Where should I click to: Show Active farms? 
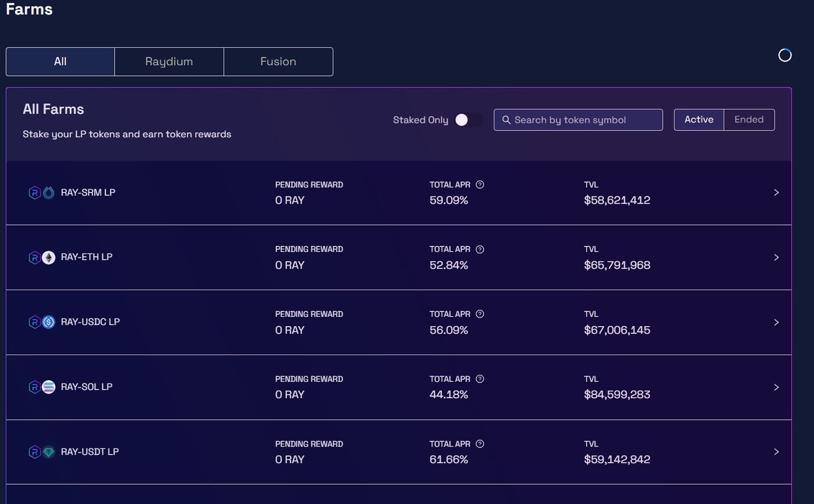(x=699, y=120)
